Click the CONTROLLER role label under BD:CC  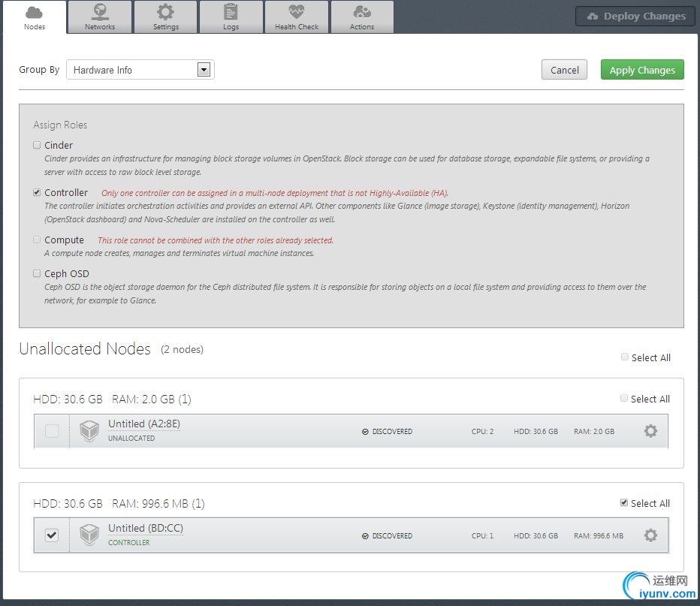click(129, 543)
